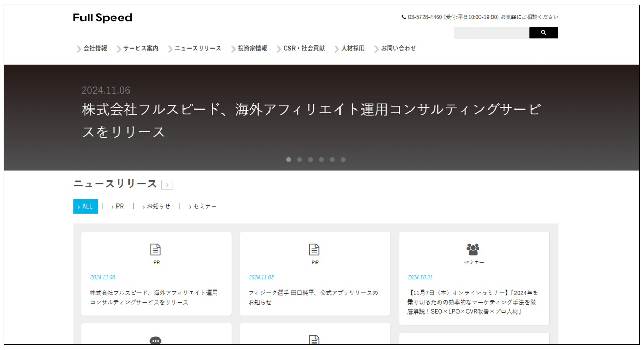Click the PR label on the 2024.11.06 card
The width and height of the screenshot is (644, 350).
(x=156, y=263)
